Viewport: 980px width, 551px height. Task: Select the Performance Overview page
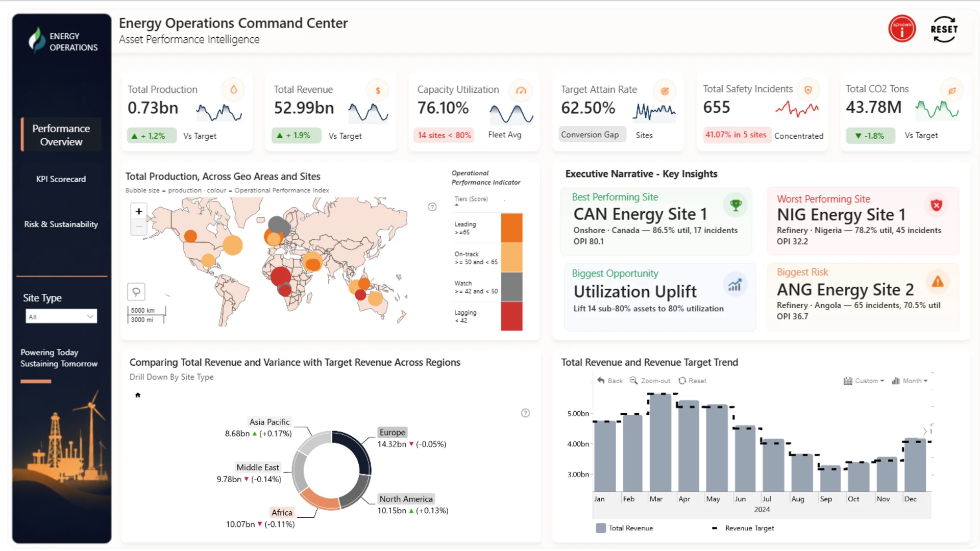[x=61, y=135]
